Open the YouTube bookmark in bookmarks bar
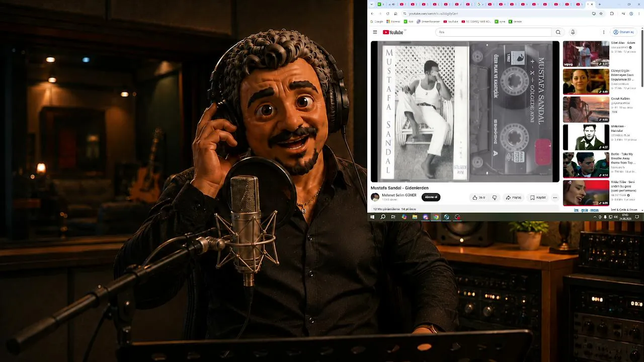This screenshot has height=362, width=644. 451,22
